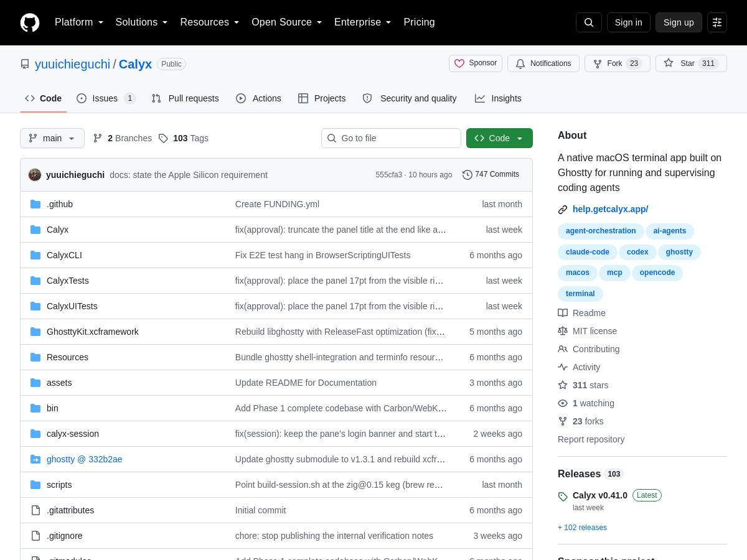Click folder icon beside CalyxUITests
This screenshot has width=747, height=560.
pyautogui.click(x=35, y=306)
